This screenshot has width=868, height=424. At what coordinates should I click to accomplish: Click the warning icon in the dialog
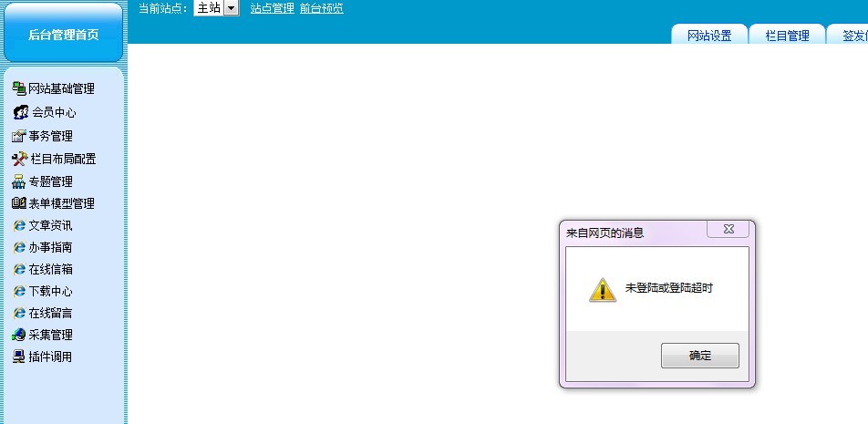click(x=602, y=289)
